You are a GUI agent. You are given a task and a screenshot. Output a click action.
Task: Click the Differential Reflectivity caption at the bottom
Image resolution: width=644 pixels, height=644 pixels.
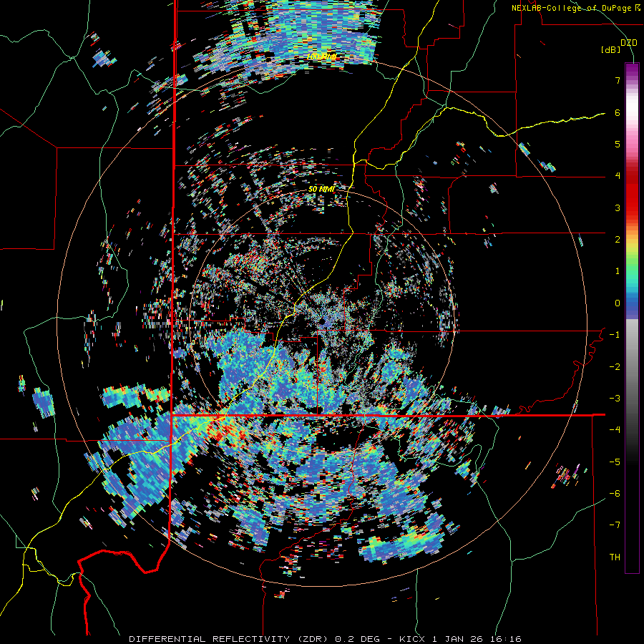click(x=326, y=639)
